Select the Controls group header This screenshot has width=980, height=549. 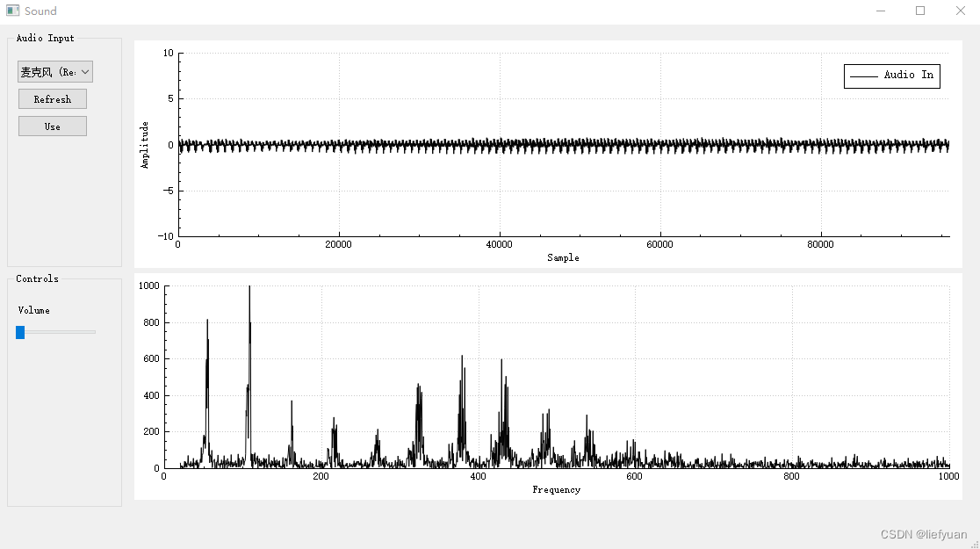click(x=36, y=278)
